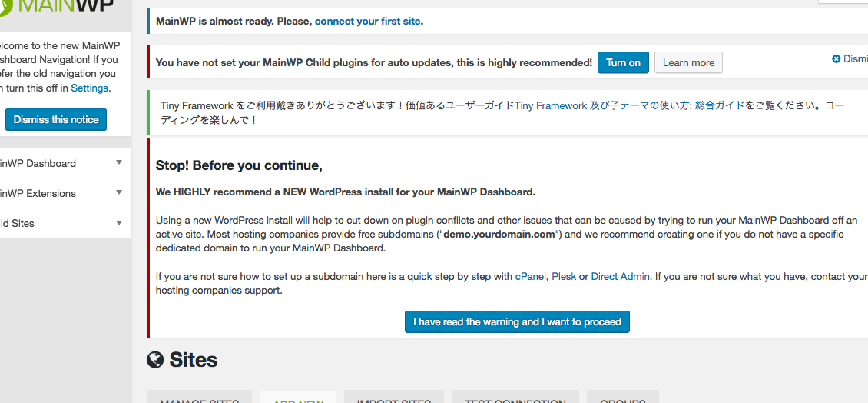Select the Add New tab
The image size is (868, 403).
tap(298, 397)
